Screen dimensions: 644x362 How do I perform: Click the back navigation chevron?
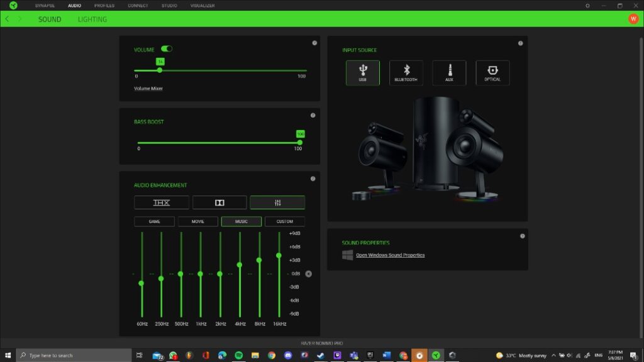[6, 19]
